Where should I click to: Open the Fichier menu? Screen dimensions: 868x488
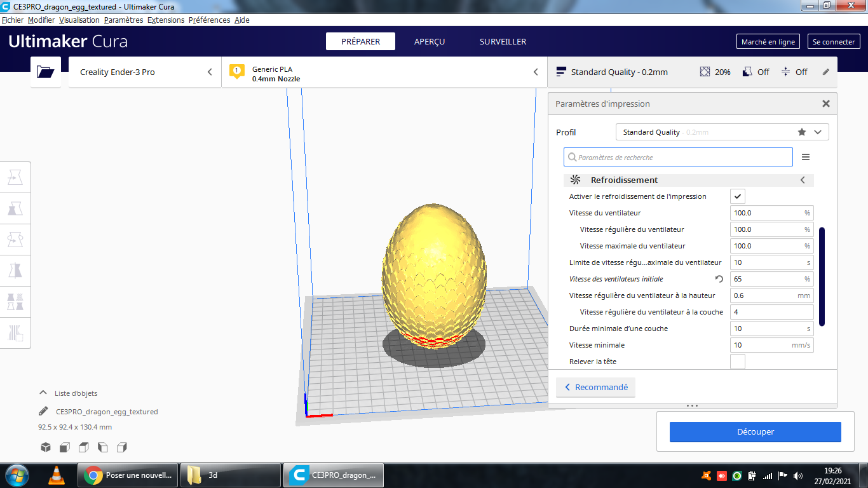[x=13, y=20]
